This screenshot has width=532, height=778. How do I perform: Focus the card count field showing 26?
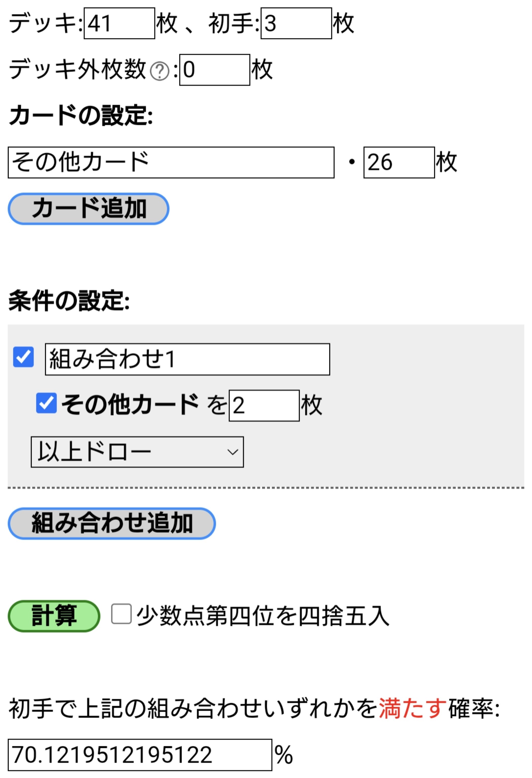click(x=399, y=162)
